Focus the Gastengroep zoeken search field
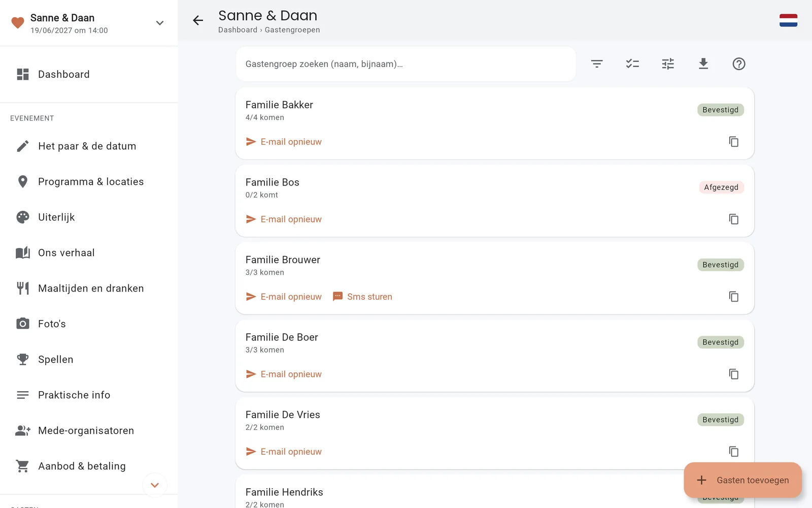The image size is (812, 508). (x=406, y=64)
